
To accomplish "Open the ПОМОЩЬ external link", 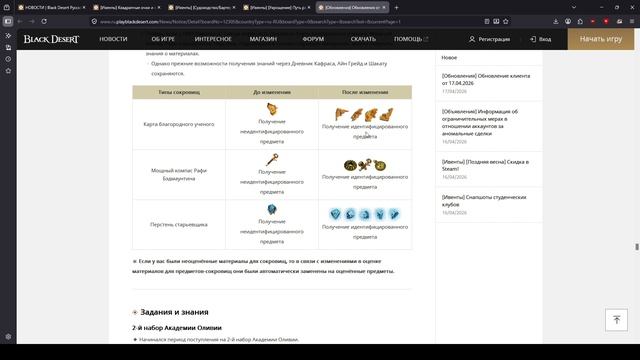I will [411, 39].
